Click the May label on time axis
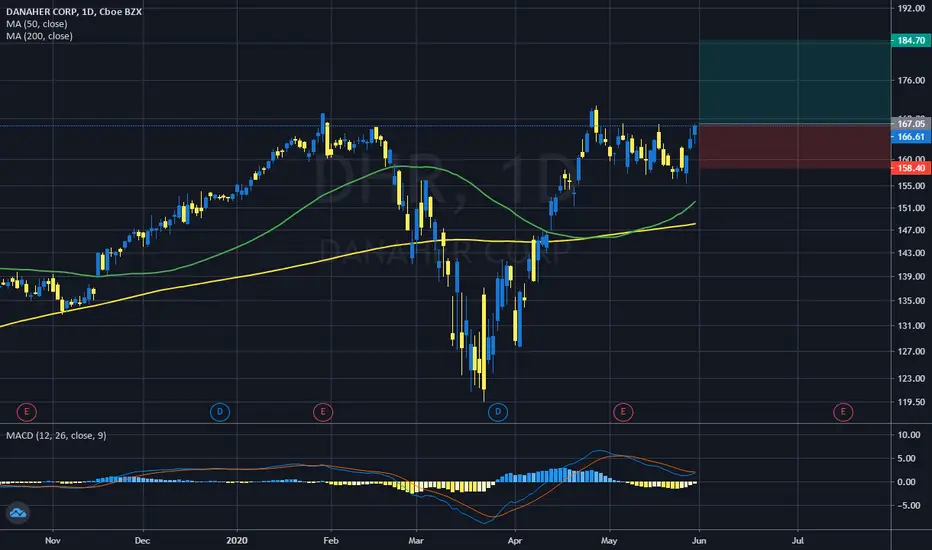 click(x=609, y=540)
